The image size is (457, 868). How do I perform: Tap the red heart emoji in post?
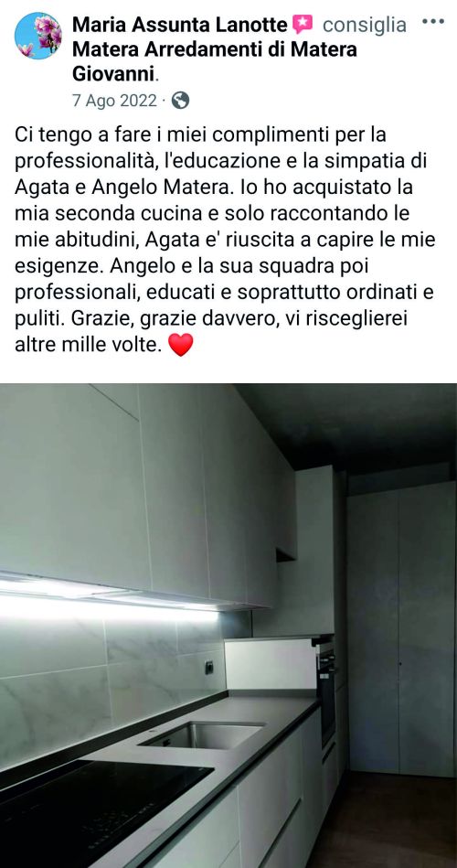180,345
